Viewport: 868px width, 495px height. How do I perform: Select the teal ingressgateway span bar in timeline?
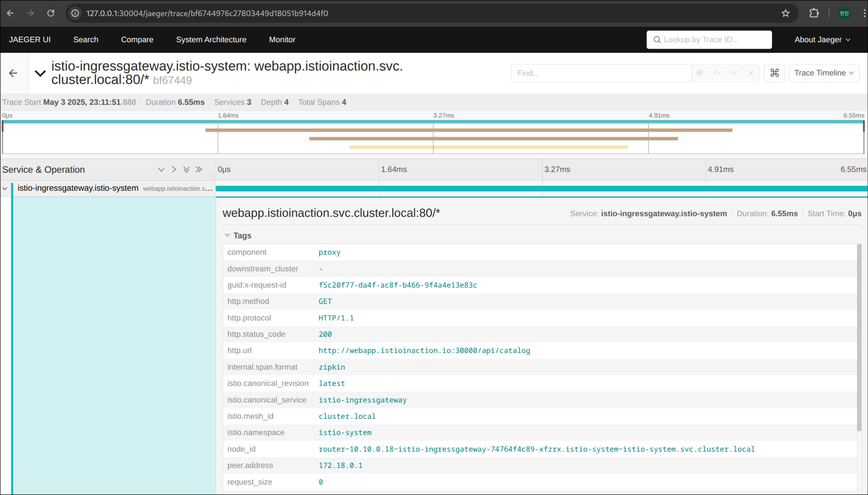[x=542, y=188]
